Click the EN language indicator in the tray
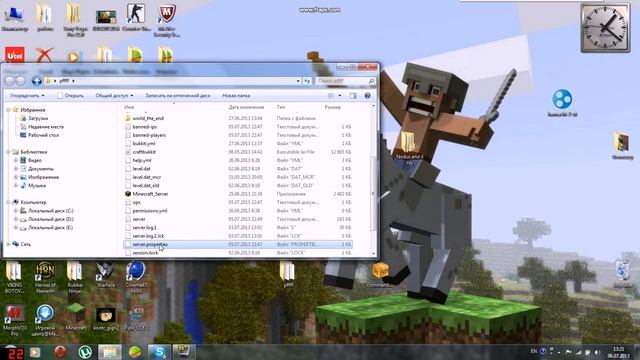 533,351
